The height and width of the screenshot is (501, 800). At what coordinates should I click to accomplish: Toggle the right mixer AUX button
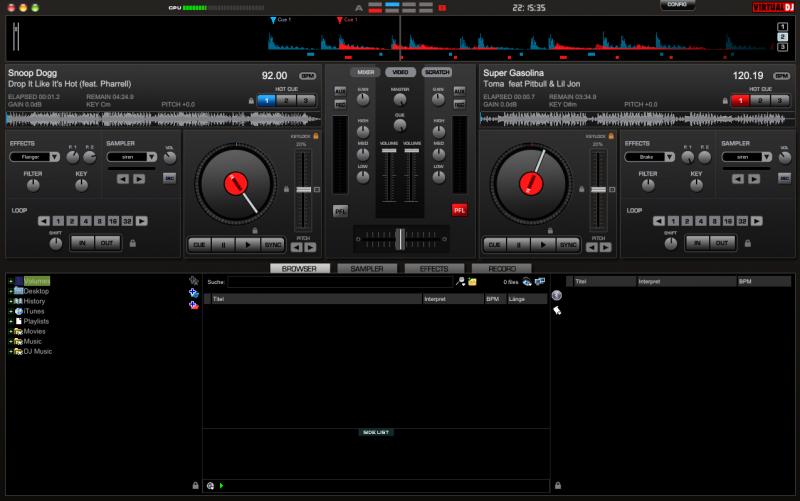(459, 91)
